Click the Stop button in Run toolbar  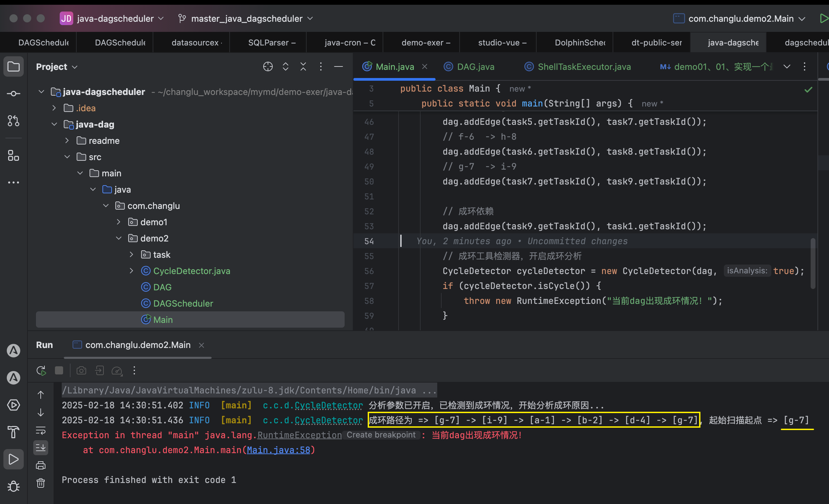coord(59,370)
